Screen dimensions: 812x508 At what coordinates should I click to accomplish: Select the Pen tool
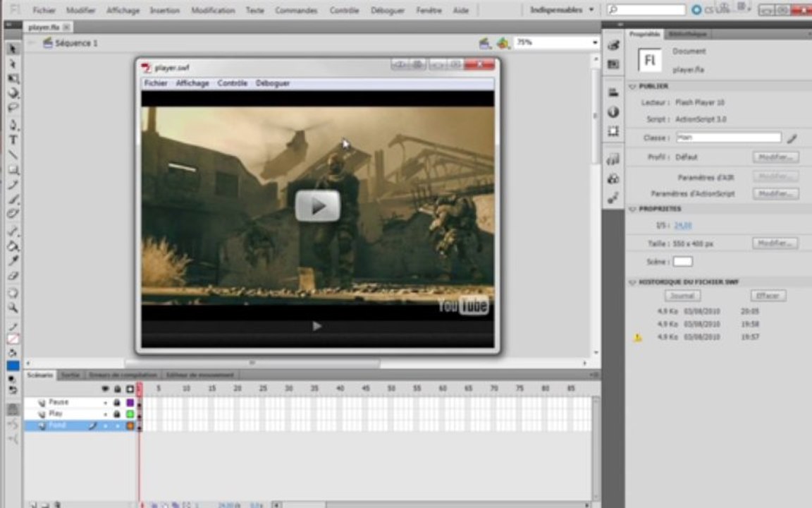[x=13, y=125]
